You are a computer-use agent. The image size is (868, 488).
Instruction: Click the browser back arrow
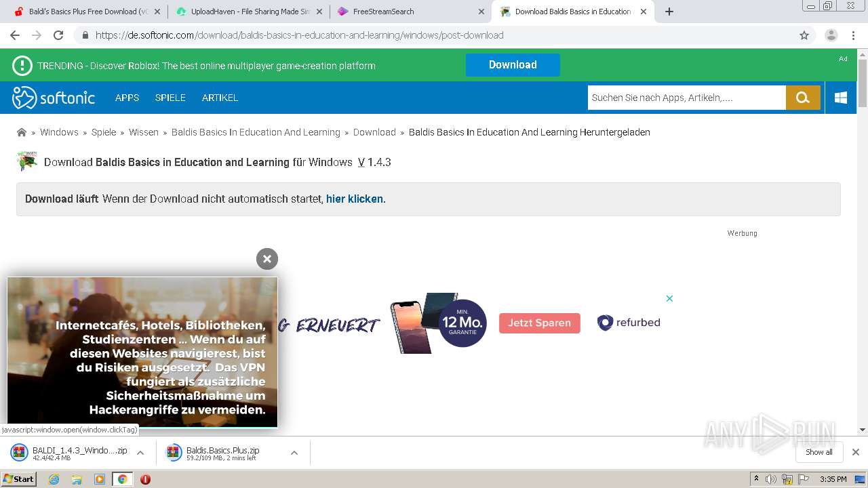pos(15,35)
